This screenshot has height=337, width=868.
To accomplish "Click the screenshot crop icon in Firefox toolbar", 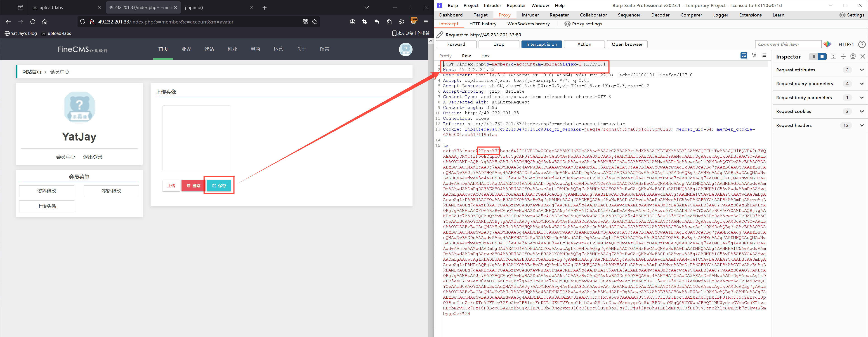I will pyautogui.click(x=365, y=22).
